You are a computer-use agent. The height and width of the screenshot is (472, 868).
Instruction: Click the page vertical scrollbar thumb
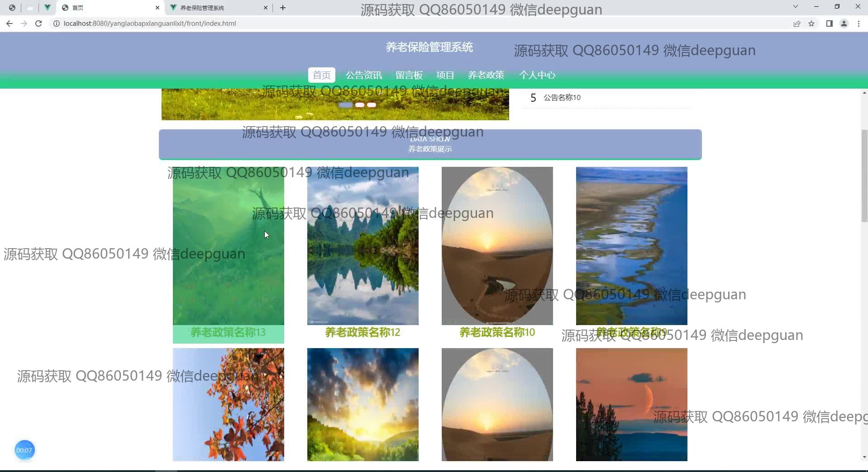tap(864, 176)
